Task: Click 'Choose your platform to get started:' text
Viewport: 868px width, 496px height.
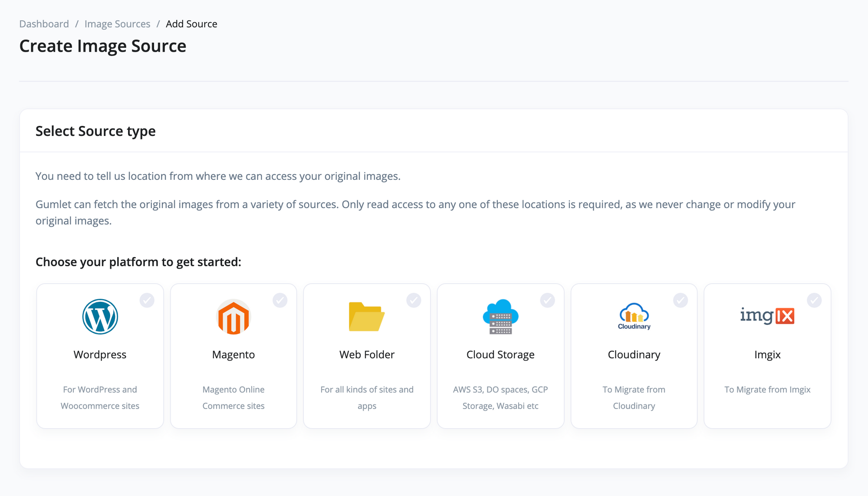Action: pyautogui.click(x=138, y=262)
